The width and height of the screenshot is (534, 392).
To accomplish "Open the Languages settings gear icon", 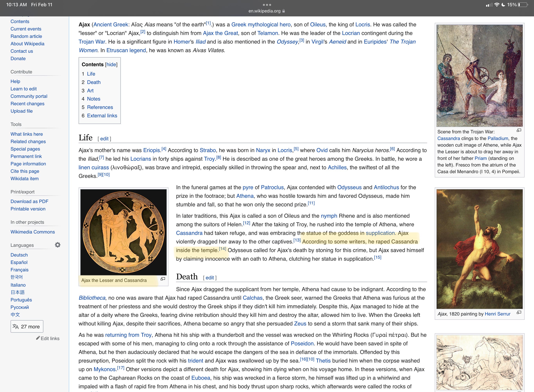I will point(57,245).
